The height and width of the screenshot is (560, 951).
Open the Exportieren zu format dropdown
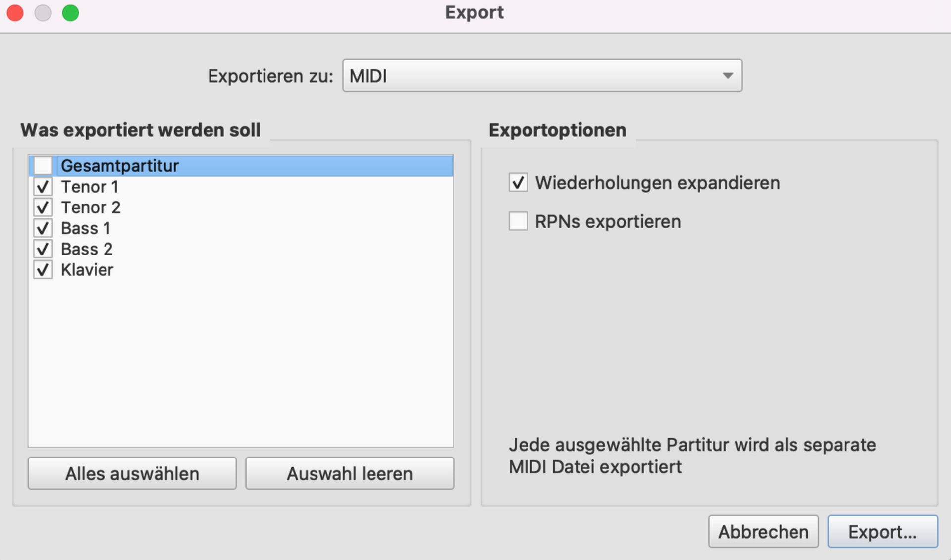[542, 76]
